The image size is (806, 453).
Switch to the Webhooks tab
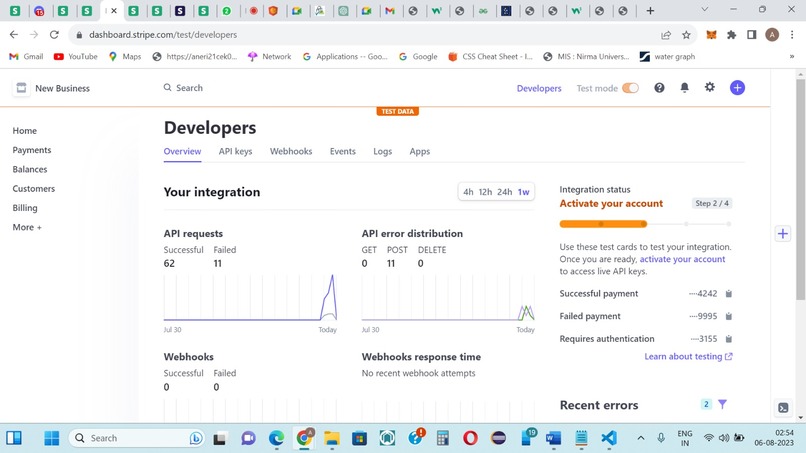coord(291,151)
